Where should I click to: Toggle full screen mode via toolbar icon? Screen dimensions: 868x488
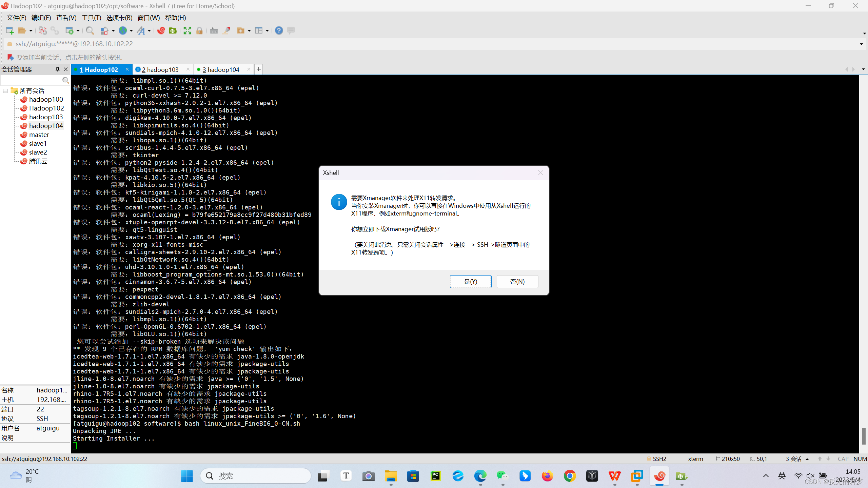coord(188,30)
